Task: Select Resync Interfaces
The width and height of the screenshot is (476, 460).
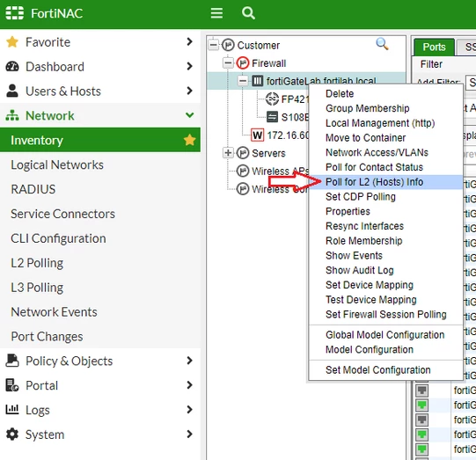Action: [386, 226]
